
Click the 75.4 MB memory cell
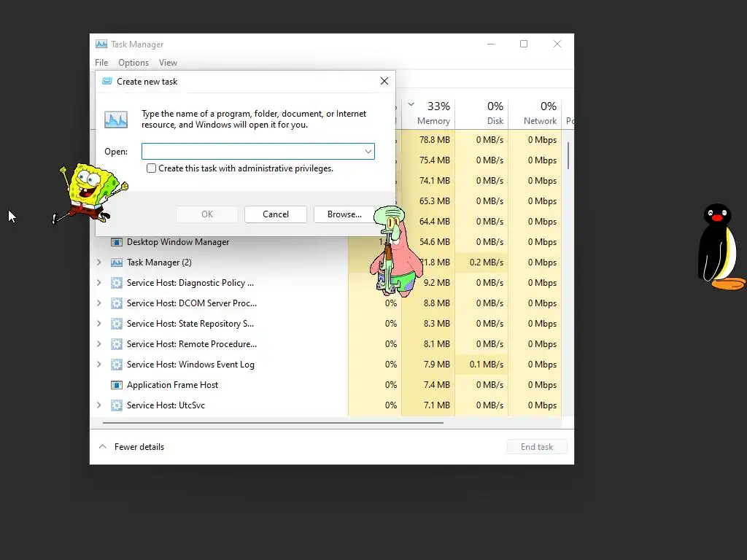tap(428, 160)
